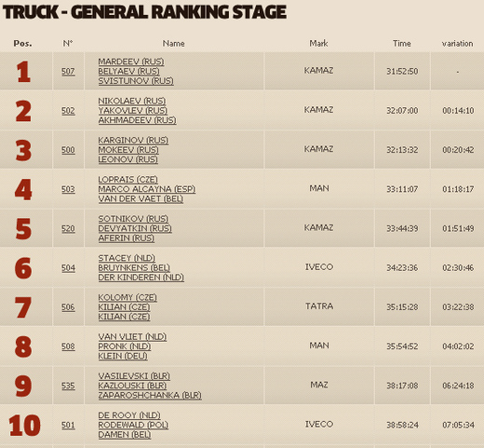Screen dimensions: 484x448
Task: Select truck number 502 link
Action: coord(68,111)
